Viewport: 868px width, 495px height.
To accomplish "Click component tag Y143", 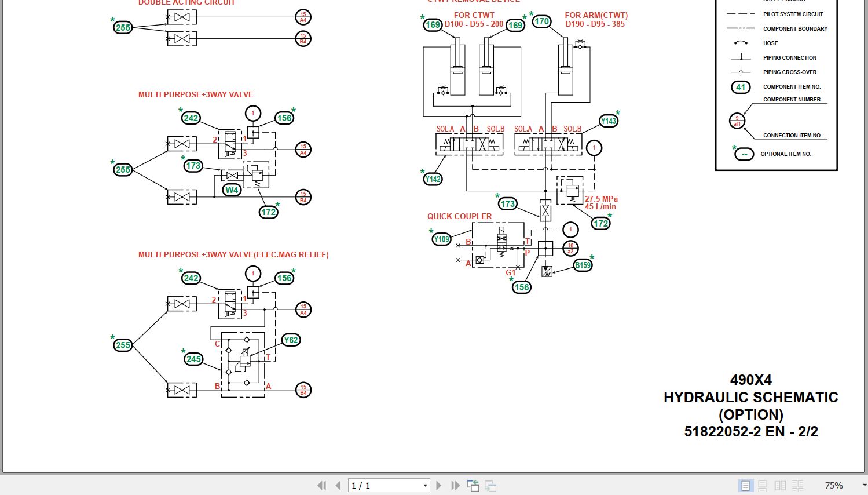I will click(x=609, y=121).
